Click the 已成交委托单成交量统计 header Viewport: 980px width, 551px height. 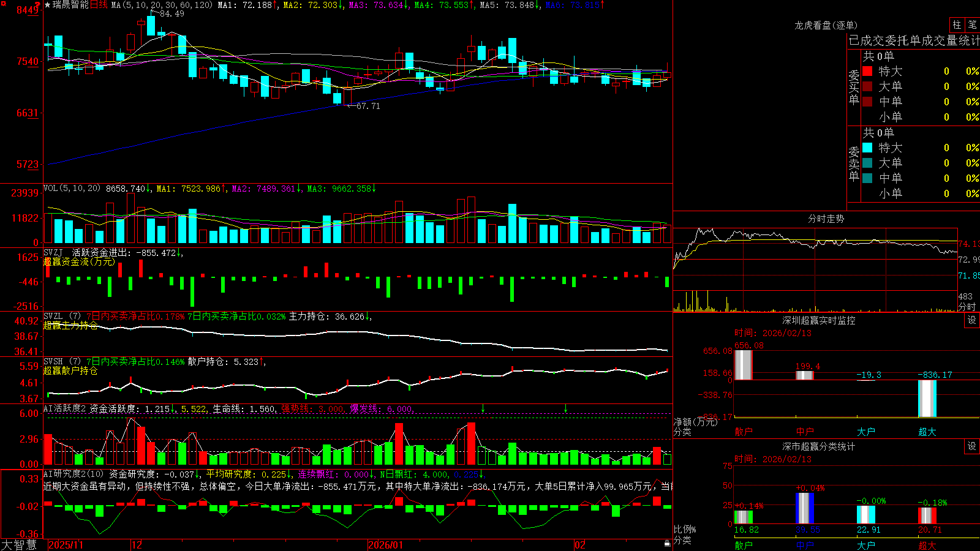click(x=914, y=40)
